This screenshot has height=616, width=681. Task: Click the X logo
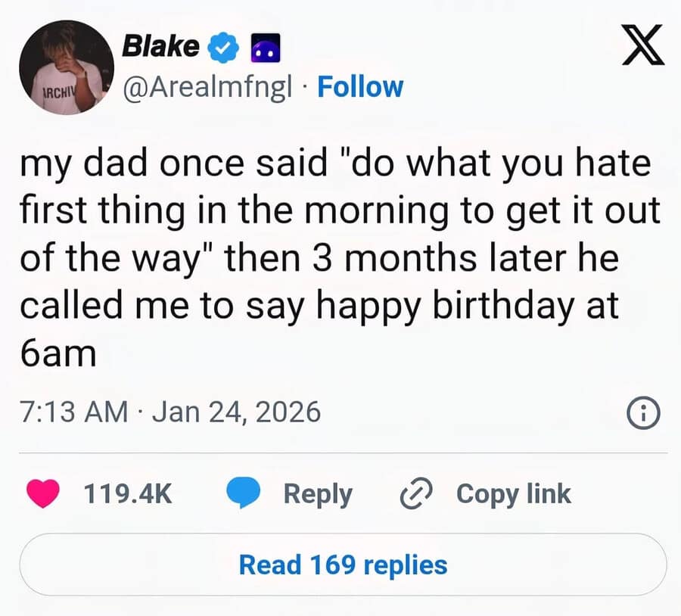click(x=642, y=44)
